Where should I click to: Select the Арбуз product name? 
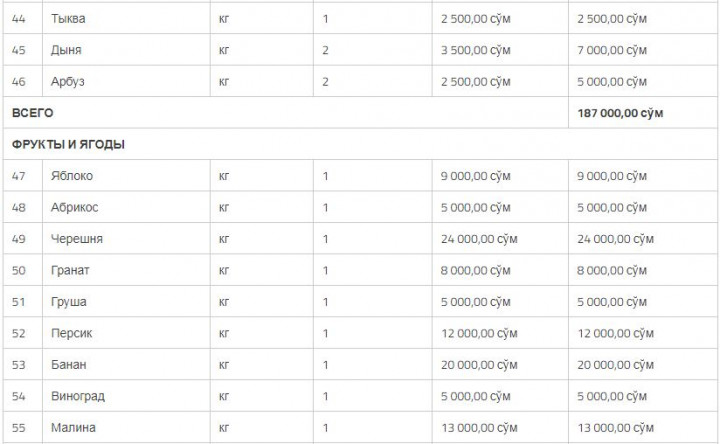click(x=67, y=81)
